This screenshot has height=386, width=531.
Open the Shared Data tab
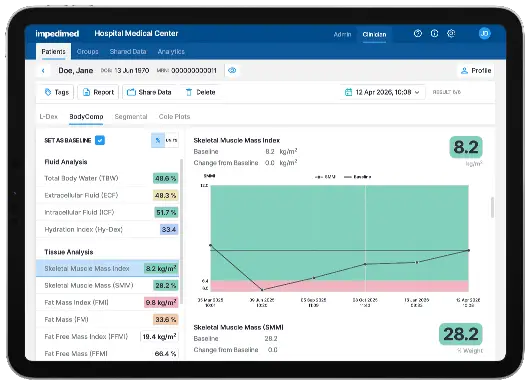coord(128,51)
